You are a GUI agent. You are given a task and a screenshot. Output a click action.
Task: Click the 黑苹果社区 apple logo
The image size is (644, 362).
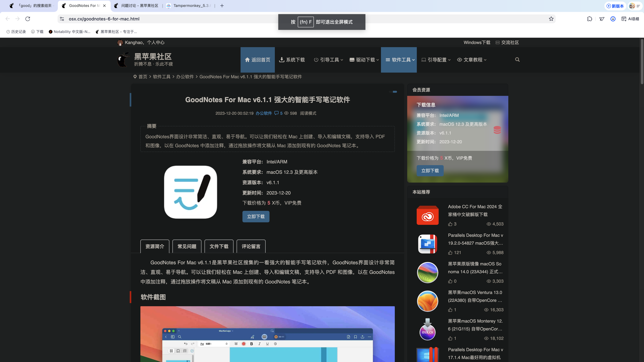(x=123, y=60)
